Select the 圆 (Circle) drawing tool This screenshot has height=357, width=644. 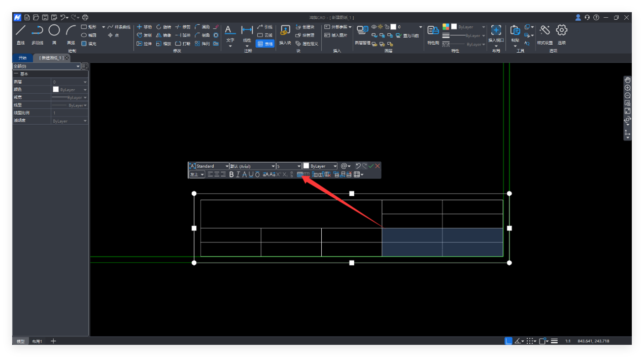point(54,31)
